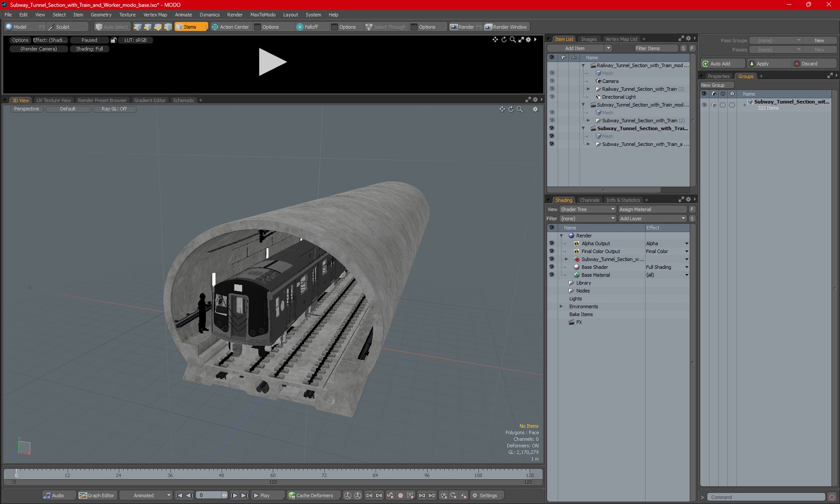Open Add Item dropdown arrow
This screenshot has height=504, width=840.
(608, 49)
